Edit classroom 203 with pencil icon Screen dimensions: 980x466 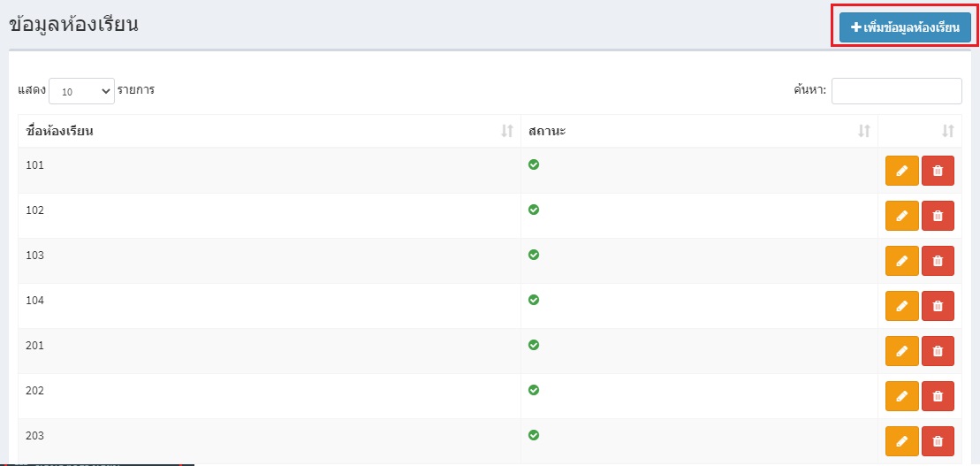[x=902, y=441]
